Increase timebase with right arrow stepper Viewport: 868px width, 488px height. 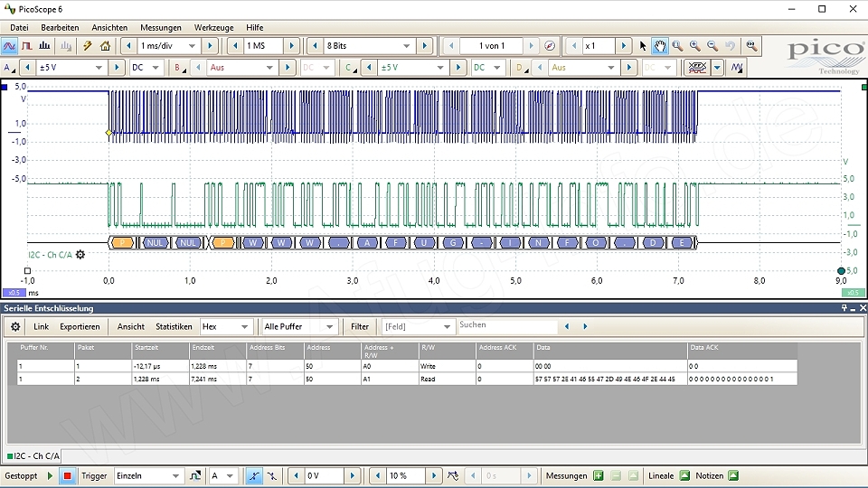point(210,46)
